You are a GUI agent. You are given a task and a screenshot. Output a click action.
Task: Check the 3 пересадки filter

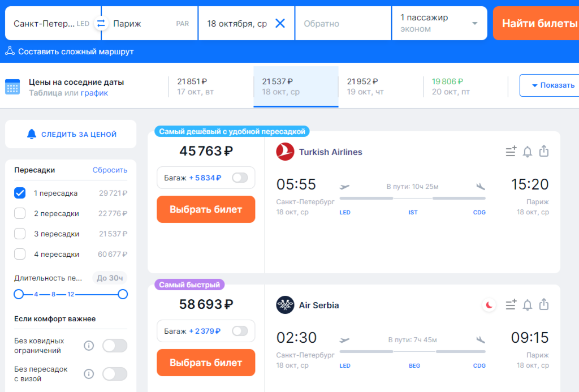click(x=20, y=234)
